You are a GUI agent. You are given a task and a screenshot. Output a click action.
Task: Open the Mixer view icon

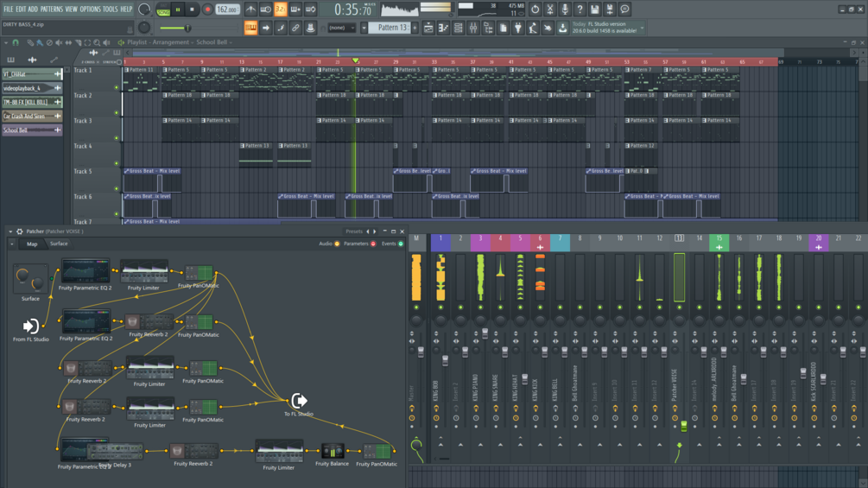[x=473, y=28]
